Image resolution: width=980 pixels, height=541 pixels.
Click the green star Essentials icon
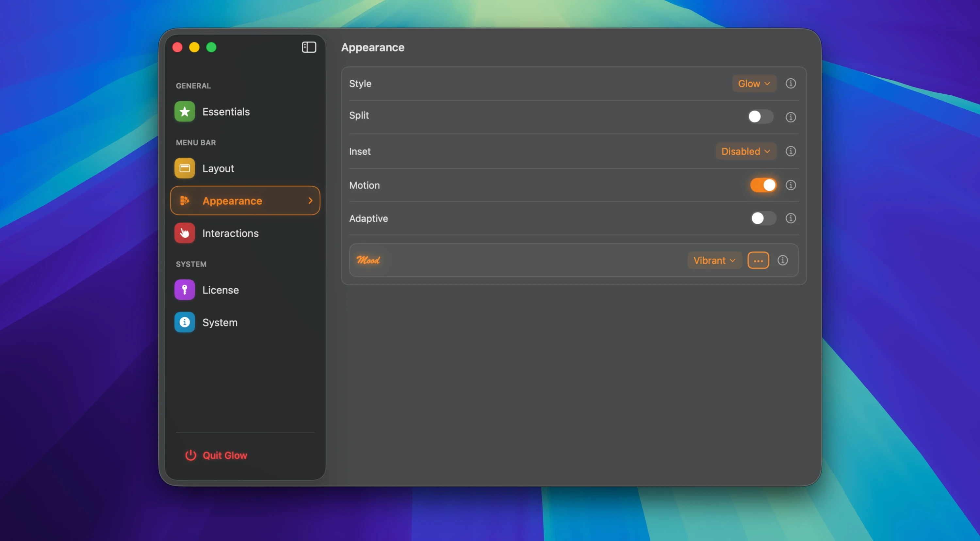coord(185,111)
